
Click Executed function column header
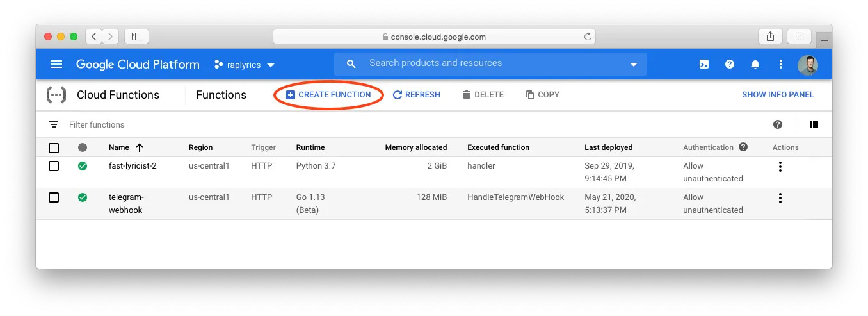pos(498,147)
